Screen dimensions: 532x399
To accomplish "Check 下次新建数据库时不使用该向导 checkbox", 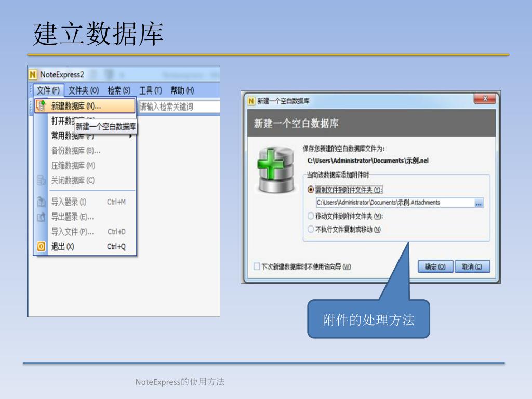I will [x=257, y=267].
